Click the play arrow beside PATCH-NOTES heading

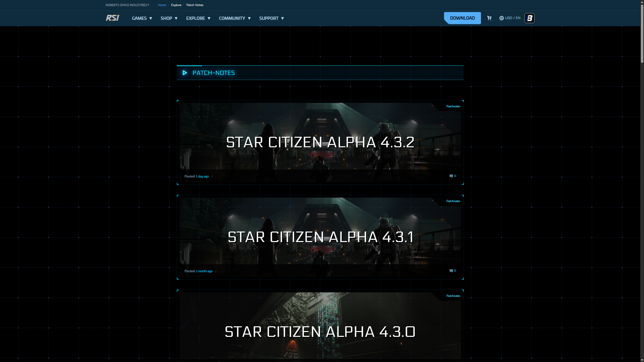pos(185,73)
